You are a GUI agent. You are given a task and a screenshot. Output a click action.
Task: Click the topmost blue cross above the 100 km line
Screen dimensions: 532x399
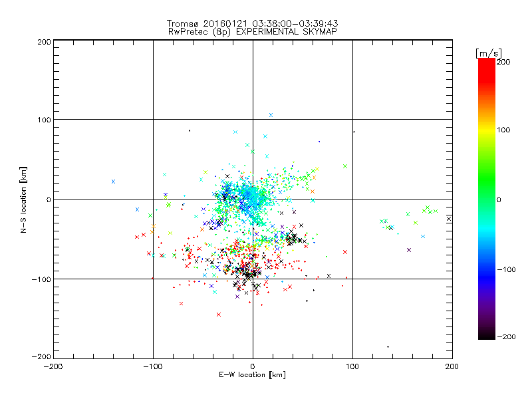(x=271, y=115)
